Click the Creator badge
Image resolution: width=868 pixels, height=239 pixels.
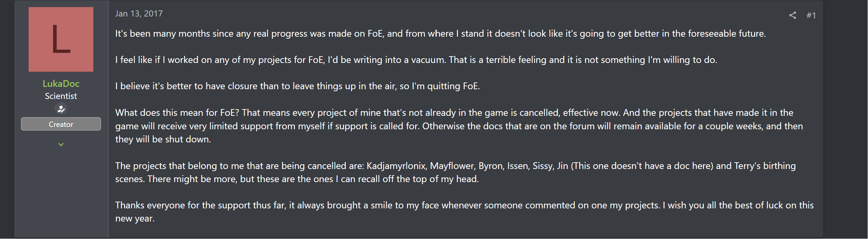tap(61, 124)
